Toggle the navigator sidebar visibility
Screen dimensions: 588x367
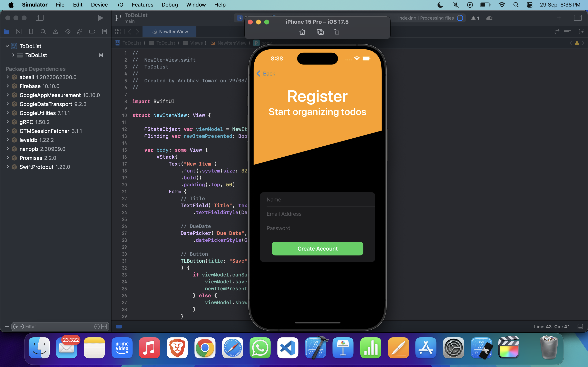[39, 18]
